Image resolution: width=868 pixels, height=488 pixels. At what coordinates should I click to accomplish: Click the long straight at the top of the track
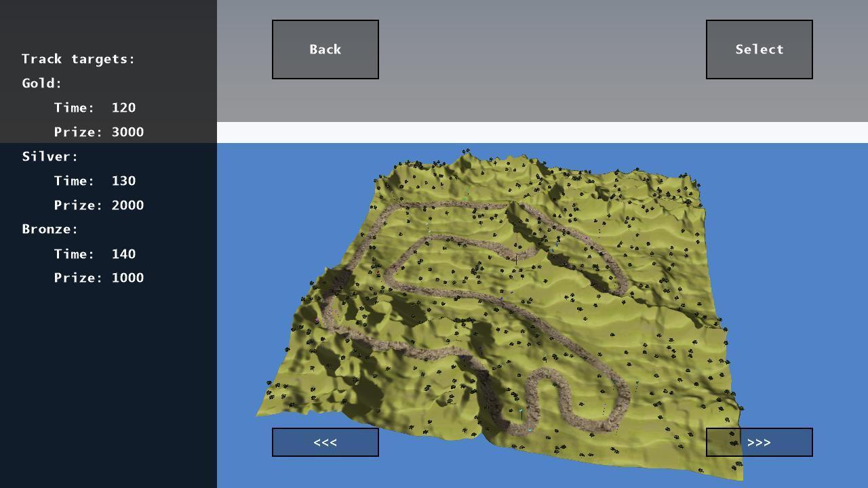pyautogui.click(x=448, y=205)
